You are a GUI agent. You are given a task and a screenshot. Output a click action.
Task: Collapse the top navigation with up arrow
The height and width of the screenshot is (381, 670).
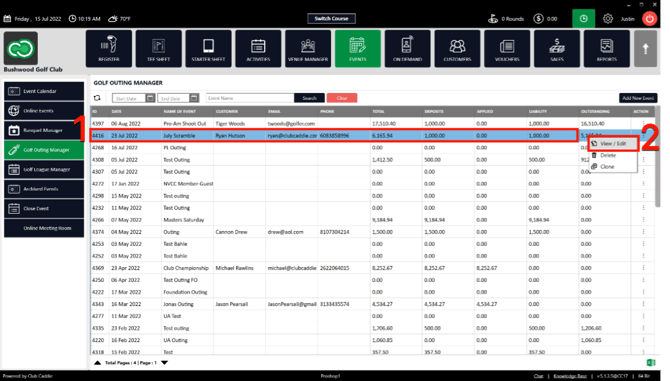click(x=645, y=48)
